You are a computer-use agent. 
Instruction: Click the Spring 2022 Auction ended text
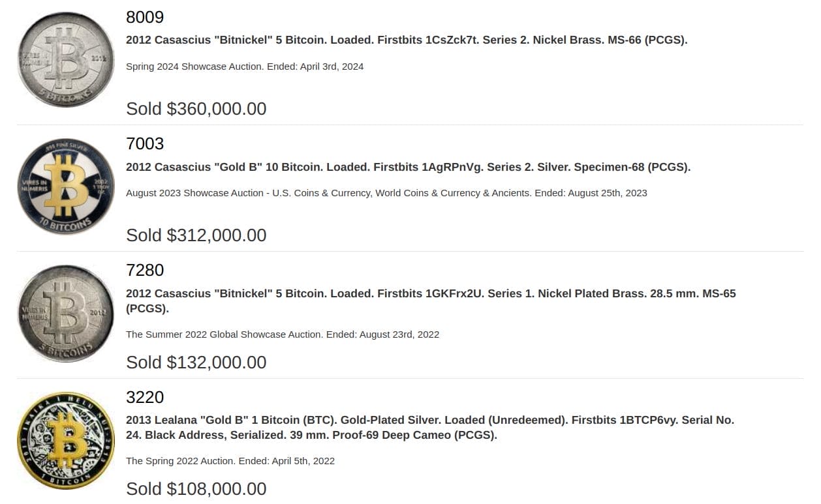point(230,461)
